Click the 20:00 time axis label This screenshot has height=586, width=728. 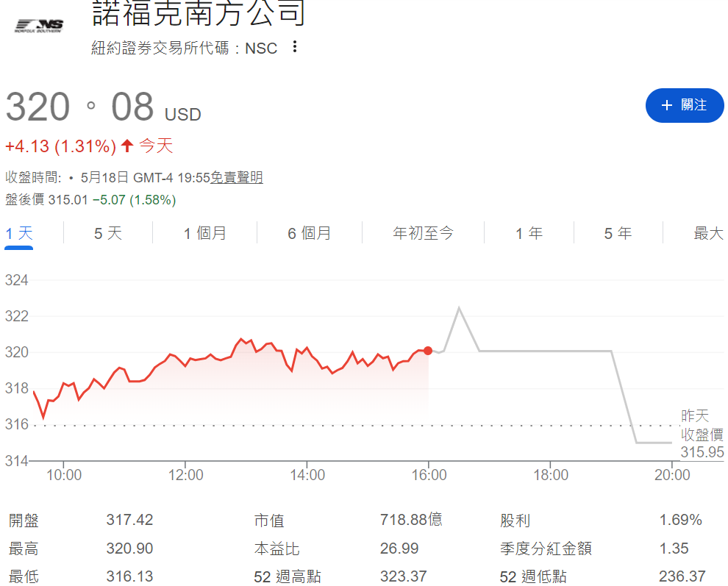(672, 475)
